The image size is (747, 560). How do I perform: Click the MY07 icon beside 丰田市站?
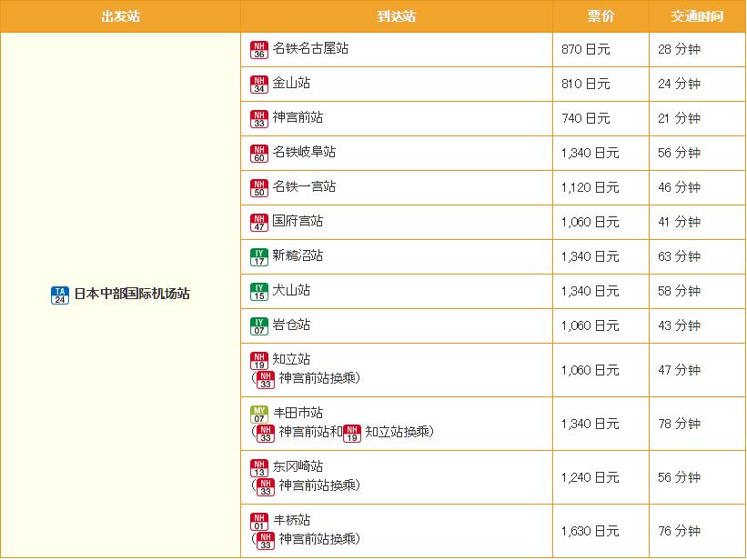pyautogui.click(x=259, y=414)
